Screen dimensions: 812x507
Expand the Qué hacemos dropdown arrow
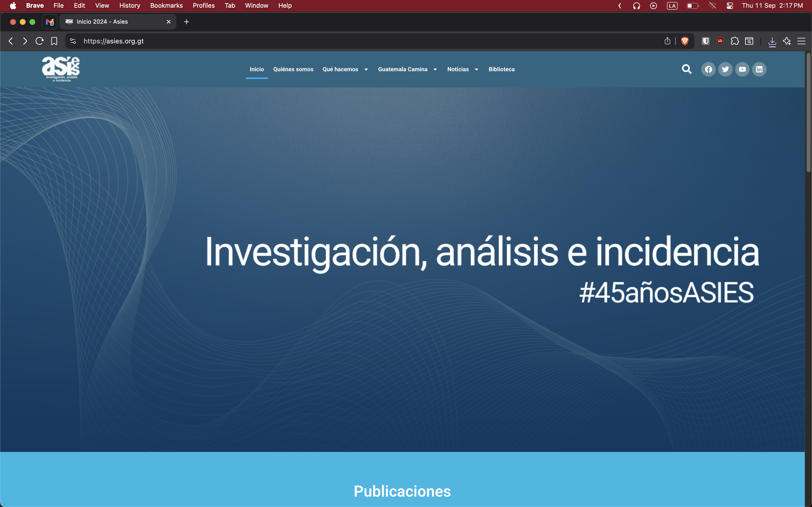(366, 70)
